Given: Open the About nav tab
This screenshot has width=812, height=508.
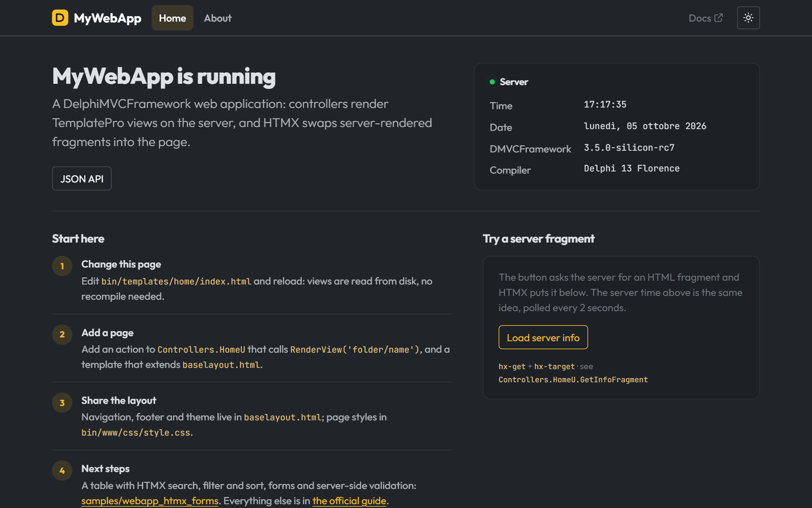Looking at the screenshot, I should click(218, 18).
